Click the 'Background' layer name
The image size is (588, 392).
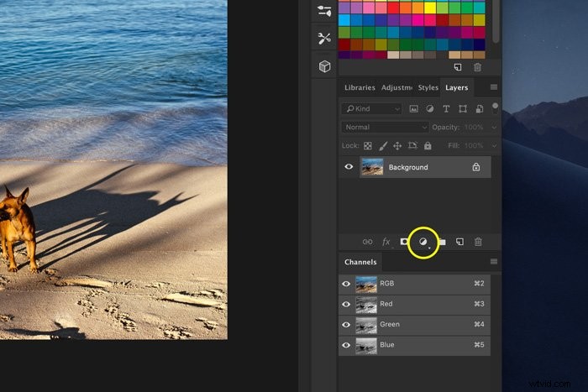click(408, 168)
